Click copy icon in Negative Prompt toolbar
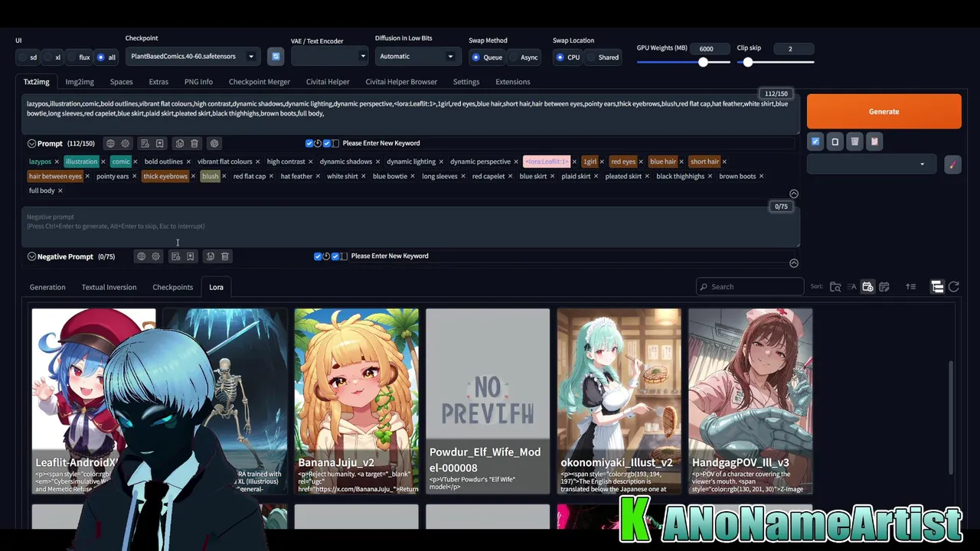The width and height of the screenshot is (980, 551). 210,256
